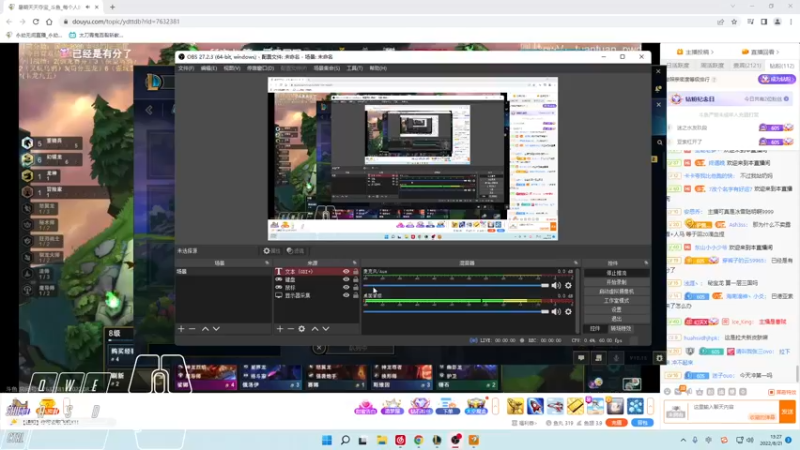Open the diamond wings activity icon

coord(419,406)
